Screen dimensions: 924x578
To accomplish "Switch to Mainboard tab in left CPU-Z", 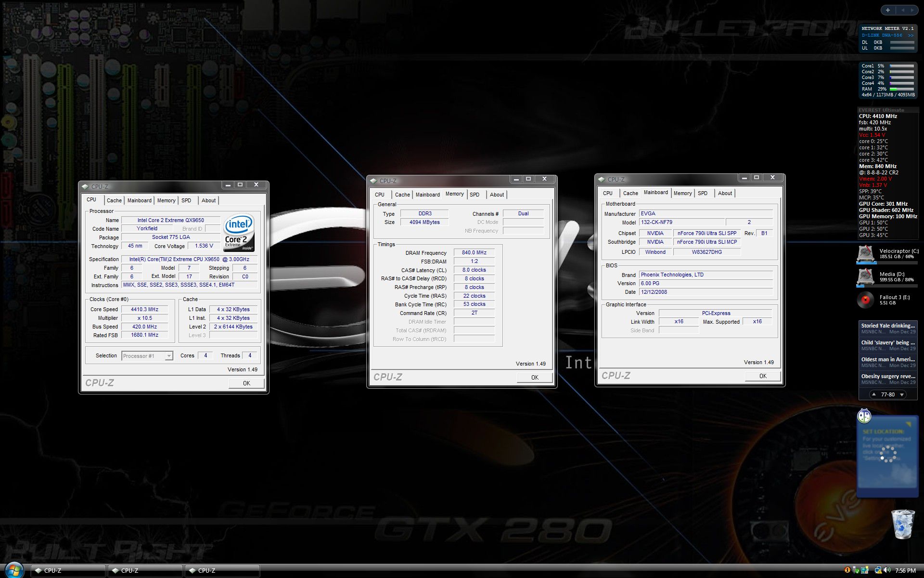I will [x=140, y=200].
